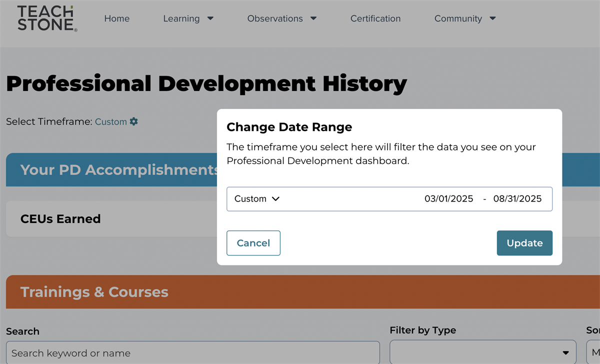
Task: Click the start date 03/01/2025
Action: pos(449,198)
